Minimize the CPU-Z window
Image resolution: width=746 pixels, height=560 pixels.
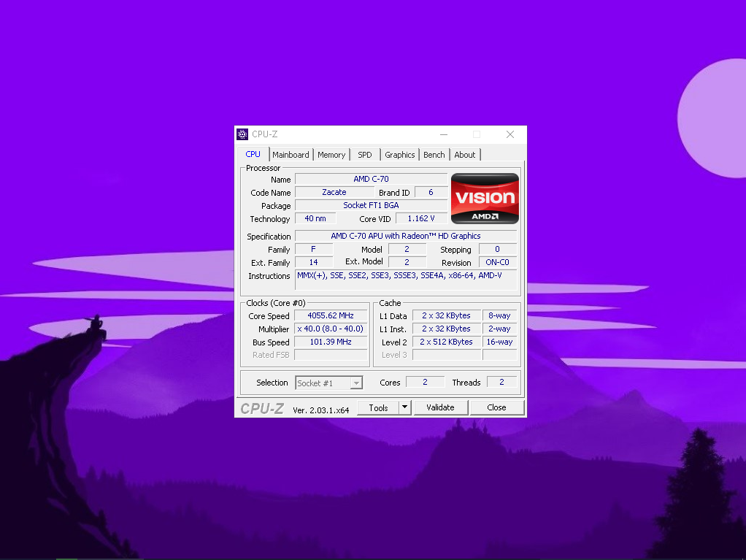[444, 134]
